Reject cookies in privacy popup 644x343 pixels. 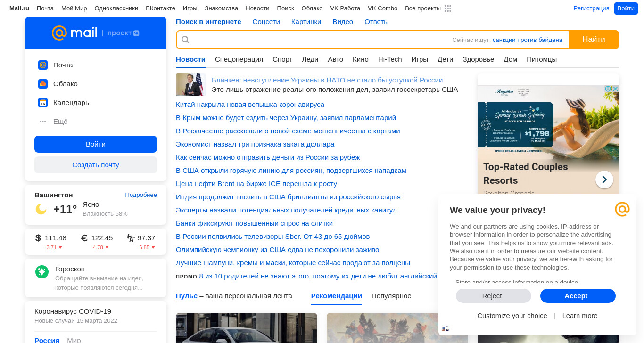pos(494,296)
